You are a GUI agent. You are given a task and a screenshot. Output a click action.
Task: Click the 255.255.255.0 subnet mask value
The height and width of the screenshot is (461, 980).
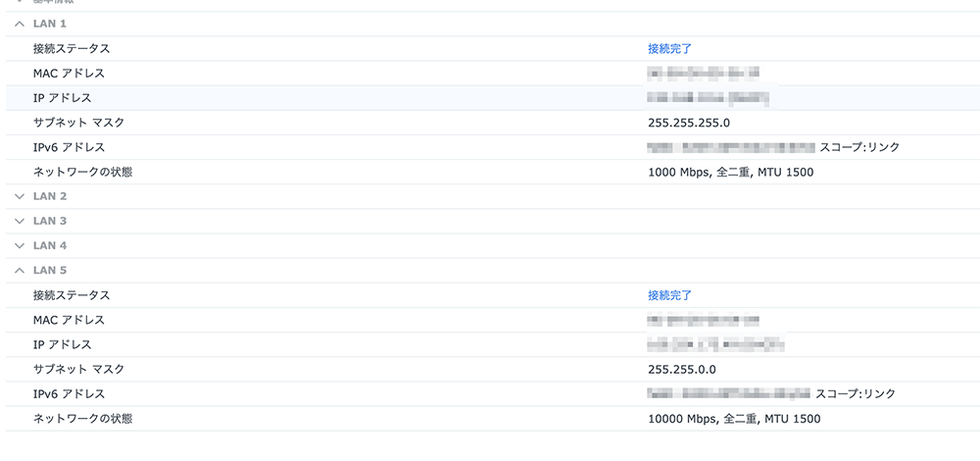tap(689, 123)
